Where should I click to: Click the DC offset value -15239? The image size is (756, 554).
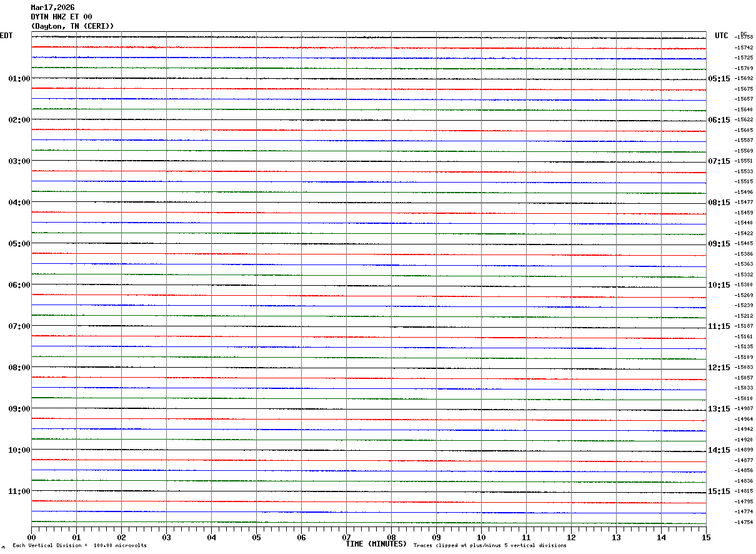point(744,306)
